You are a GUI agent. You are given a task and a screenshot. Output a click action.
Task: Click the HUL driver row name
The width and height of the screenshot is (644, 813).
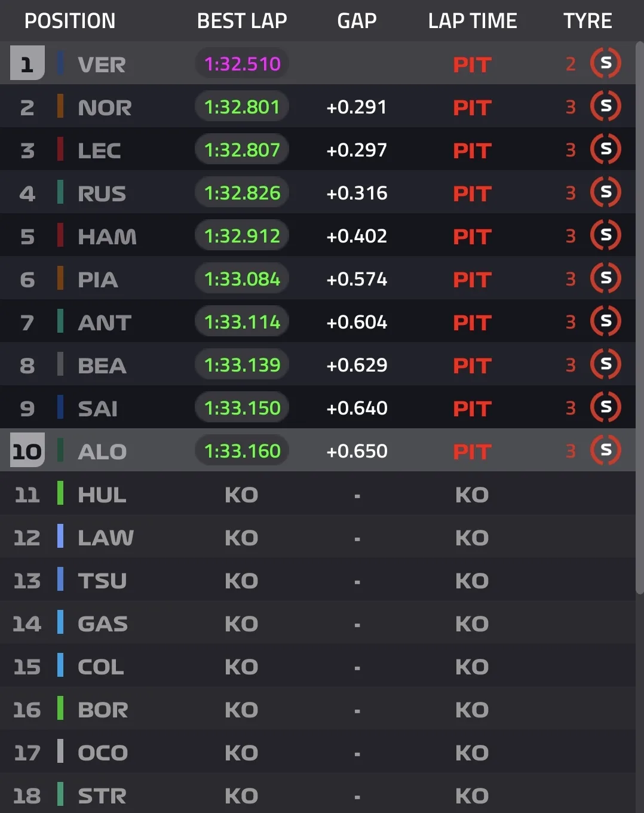coord(102,495)
